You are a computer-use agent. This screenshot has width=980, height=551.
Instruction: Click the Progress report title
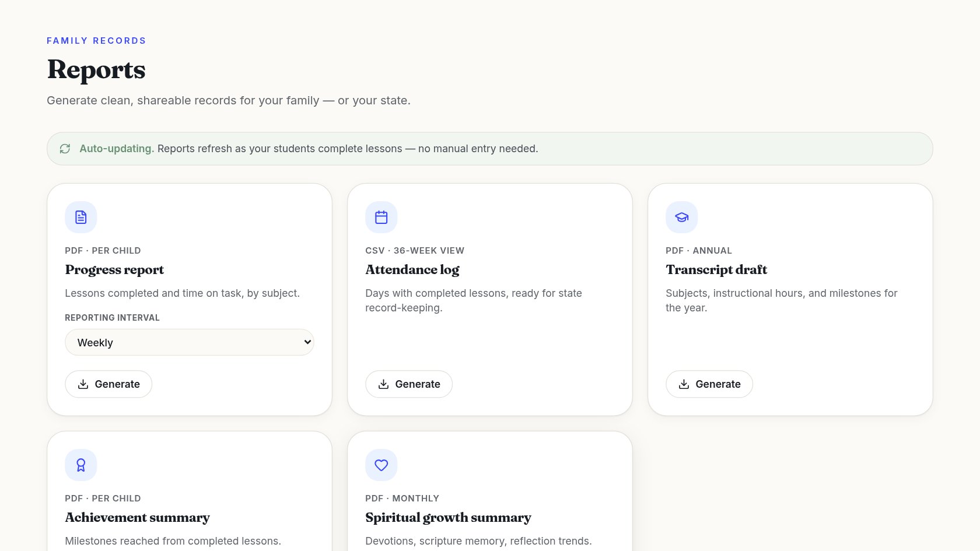coord(114,270)
